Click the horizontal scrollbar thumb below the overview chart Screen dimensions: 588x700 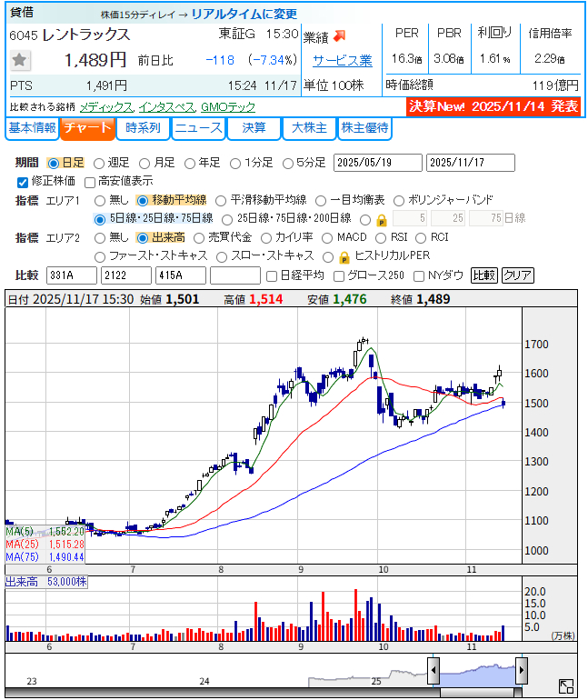pos(479,693)
